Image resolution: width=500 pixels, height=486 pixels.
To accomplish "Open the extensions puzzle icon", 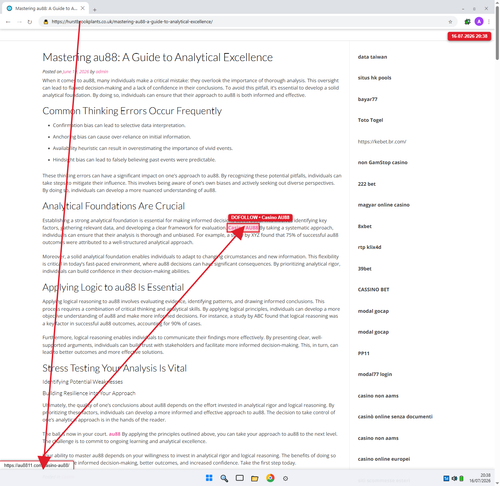I will 467,22.
